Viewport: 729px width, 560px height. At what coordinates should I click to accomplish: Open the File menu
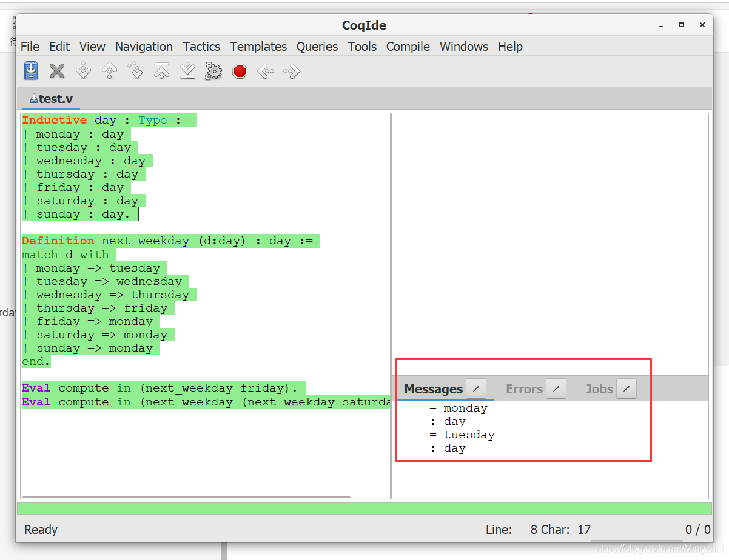click(30, 47)
